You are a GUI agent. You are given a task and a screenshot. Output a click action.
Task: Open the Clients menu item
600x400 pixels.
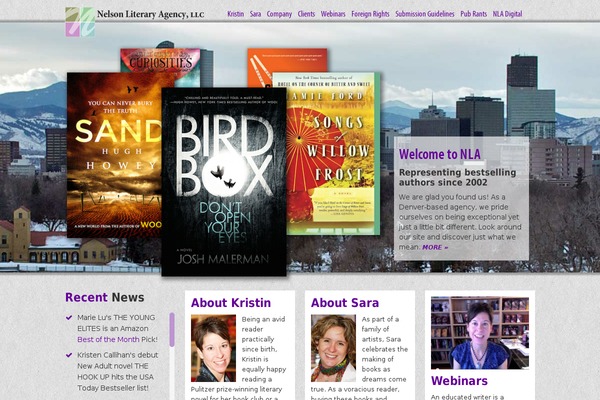click(306, 14)
